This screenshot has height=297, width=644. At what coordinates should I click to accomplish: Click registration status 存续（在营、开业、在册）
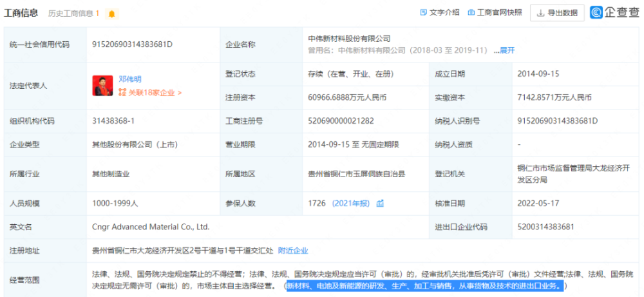(351, 74)
